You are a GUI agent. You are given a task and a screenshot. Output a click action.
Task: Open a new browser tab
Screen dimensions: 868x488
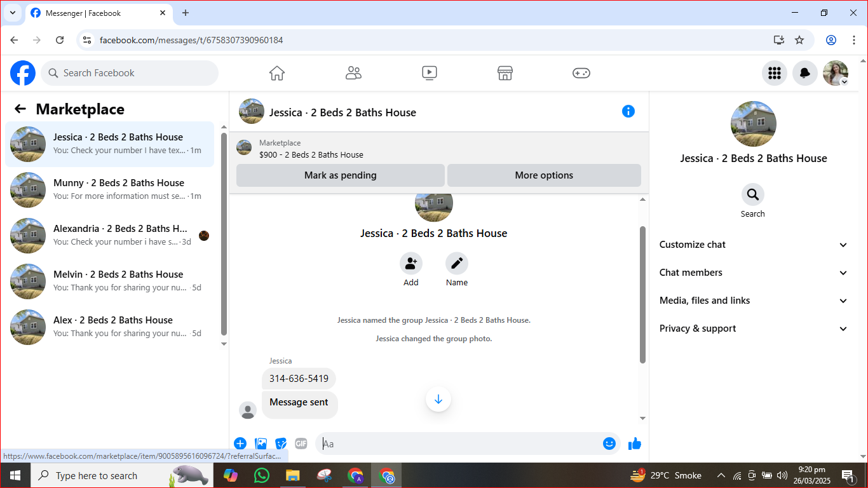coord(186,13)
